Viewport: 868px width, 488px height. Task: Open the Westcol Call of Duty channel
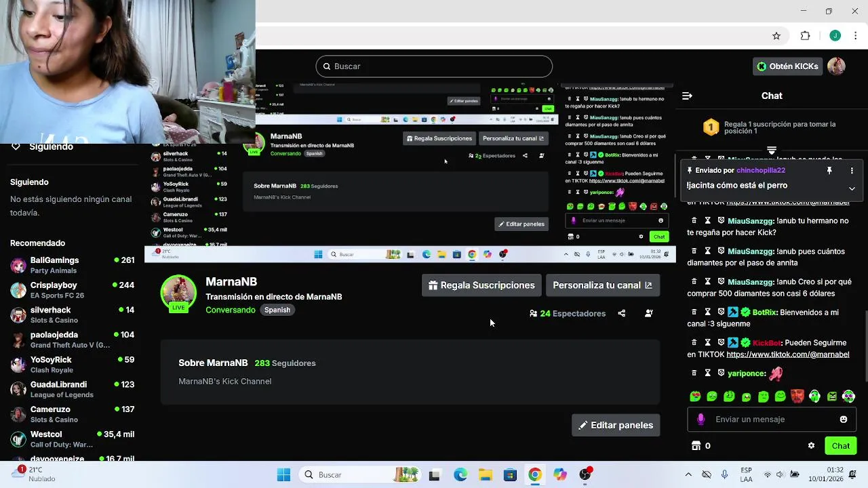(x=73, y=439)
